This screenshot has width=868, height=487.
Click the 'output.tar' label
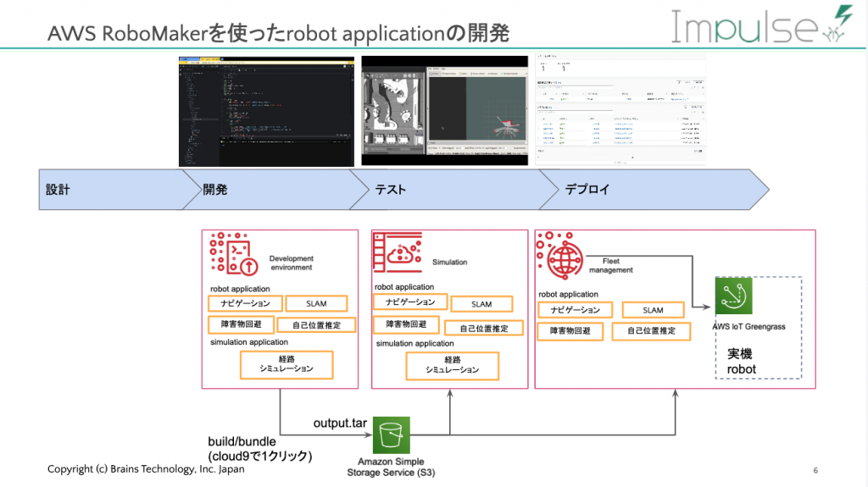tap(340, 423)
